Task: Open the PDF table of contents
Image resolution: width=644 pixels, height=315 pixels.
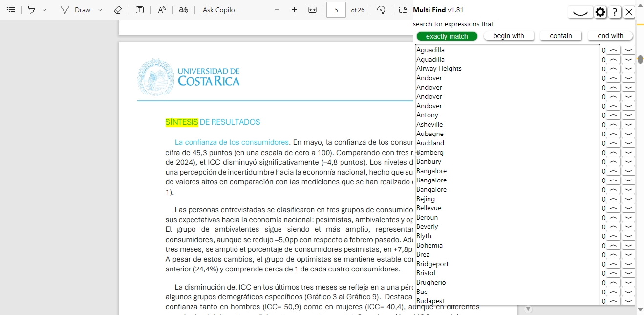Action: (x=11, y=10)
